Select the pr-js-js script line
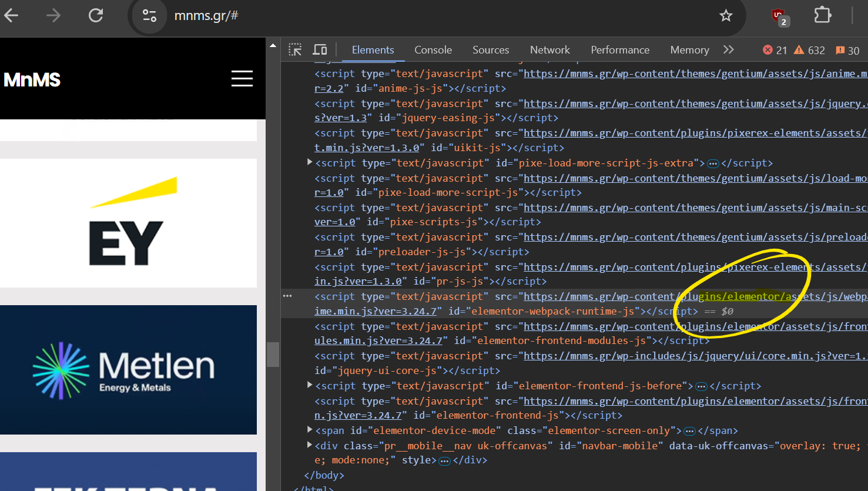 click(x=574, y=274)
